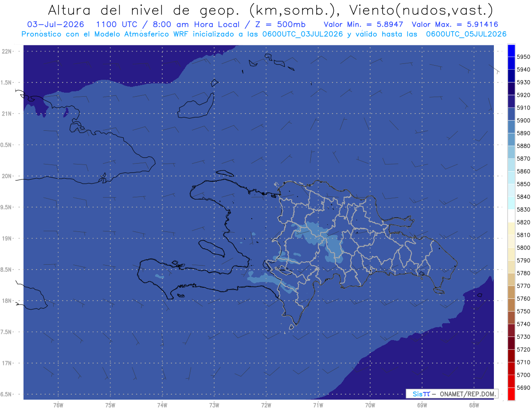The image size is (532, 411).
Task: Click the '5740' legend value
Action: pos(523,324)
